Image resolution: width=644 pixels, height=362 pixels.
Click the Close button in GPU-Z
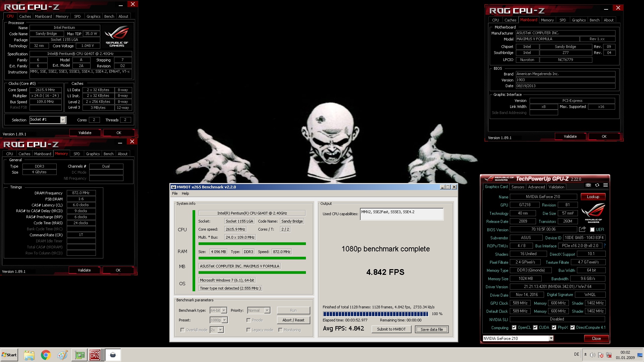click(596, 339)
